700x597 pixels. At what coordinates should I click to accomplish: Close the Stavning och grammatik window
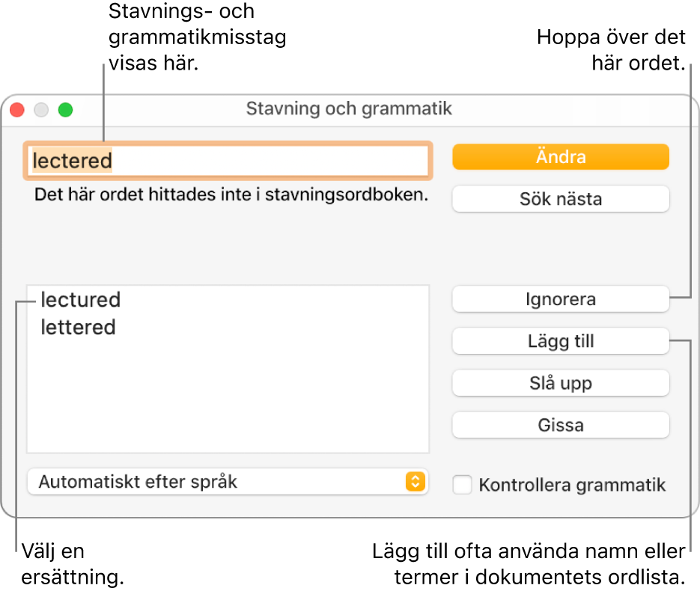17,109
